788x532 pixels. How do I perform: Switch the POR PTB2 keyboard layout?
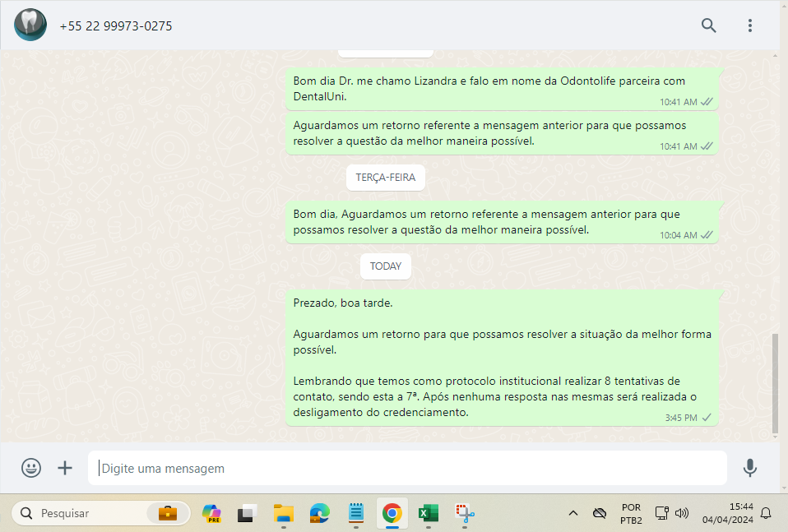[631, 513]
